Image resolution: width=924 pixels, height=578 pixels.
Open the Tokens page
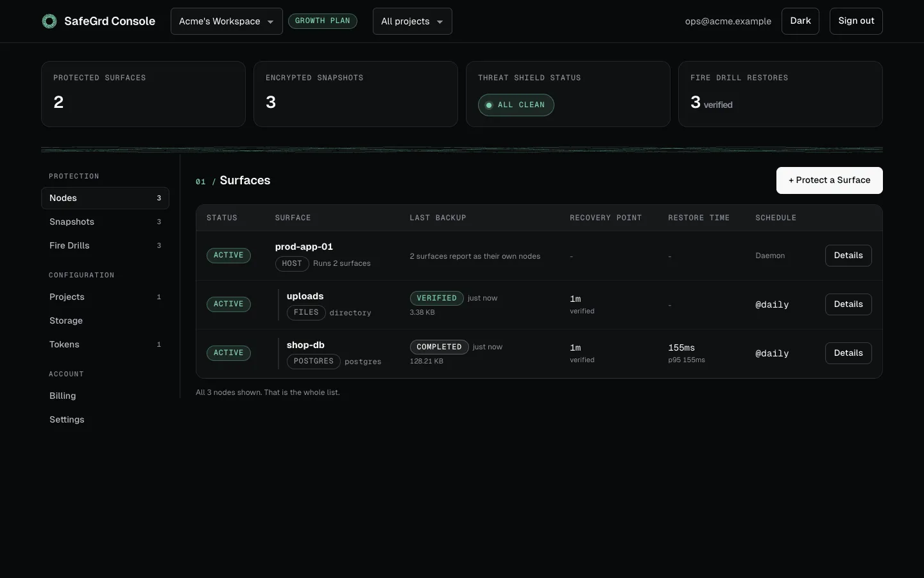coord(105,344)
